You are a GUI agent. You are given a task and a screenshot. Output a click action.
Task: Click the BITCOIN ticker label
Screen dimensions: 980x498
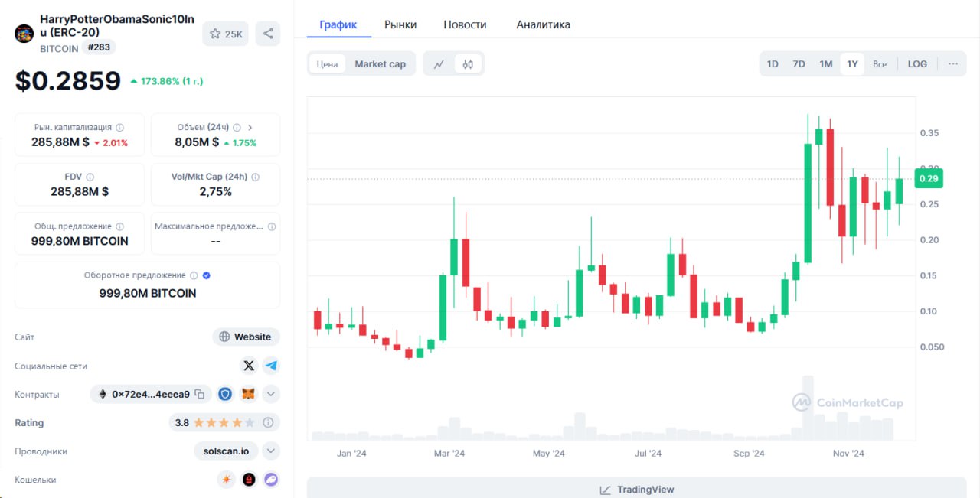point(59,48)
